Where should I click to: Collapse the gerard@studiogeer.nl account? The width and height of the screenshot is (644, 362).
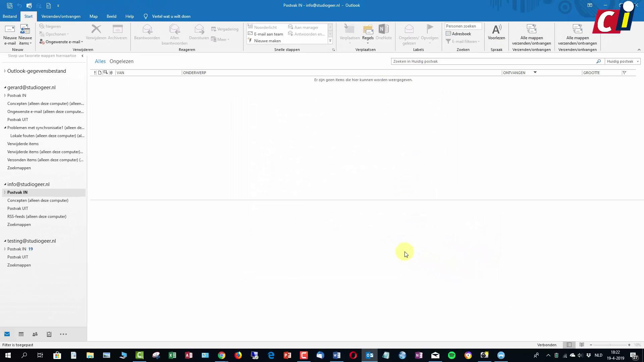4,87
